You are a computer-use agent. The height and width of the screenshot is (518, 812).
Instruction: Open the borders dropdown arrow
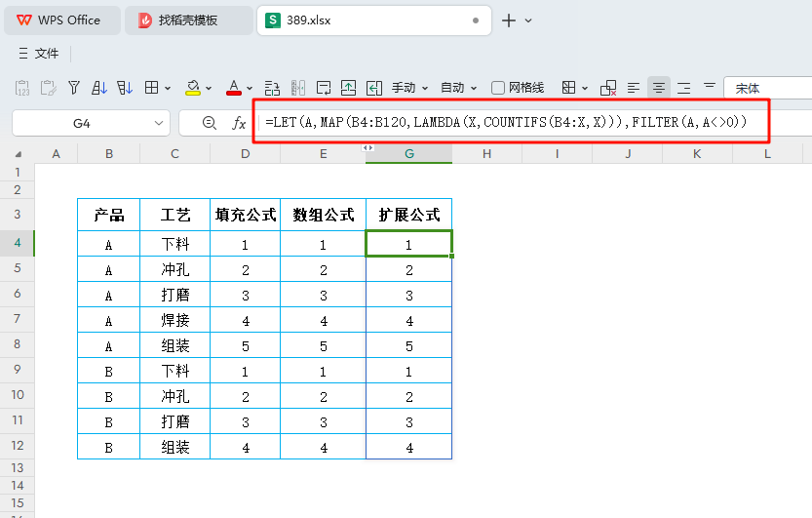click(168, 88)
